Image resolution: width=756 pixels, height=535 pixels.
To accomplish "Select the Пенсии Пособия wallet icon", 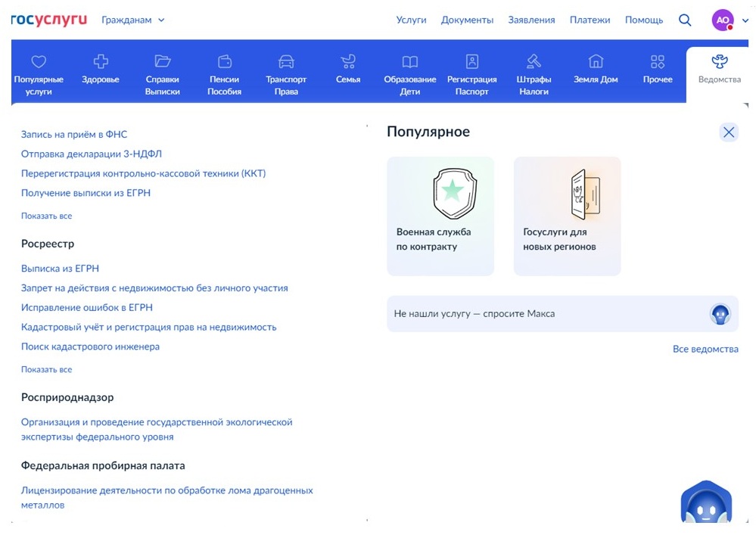I will pyautogui.click(x=225, y=62).
